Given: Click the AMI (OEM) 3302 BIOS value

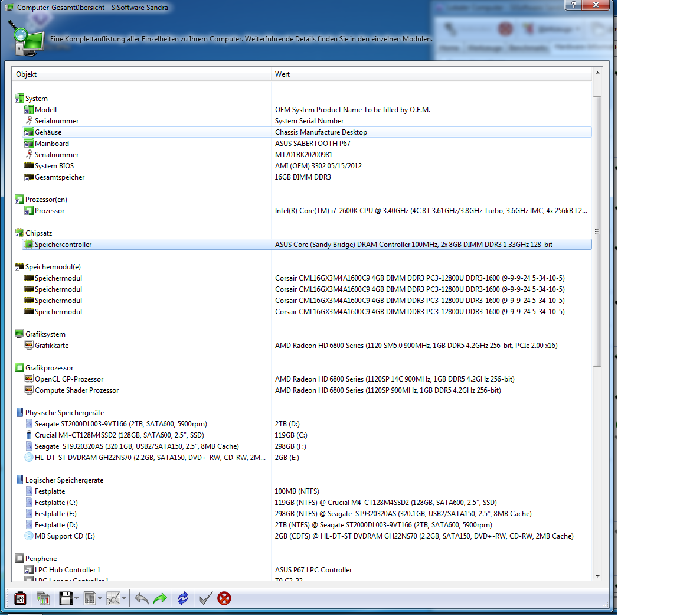Looking at the screenshot, I should 318,166.
